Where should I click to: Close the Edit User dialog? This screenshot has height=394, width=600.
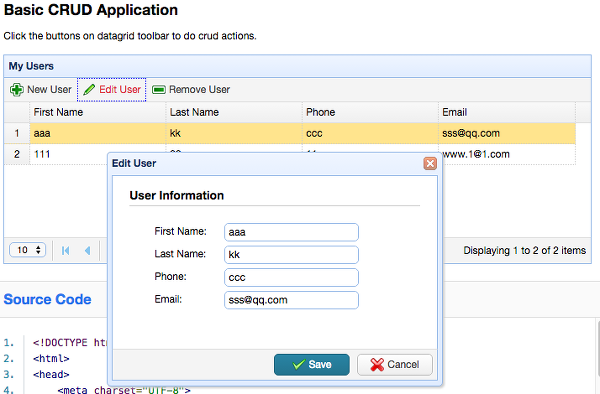coord(430,163)
